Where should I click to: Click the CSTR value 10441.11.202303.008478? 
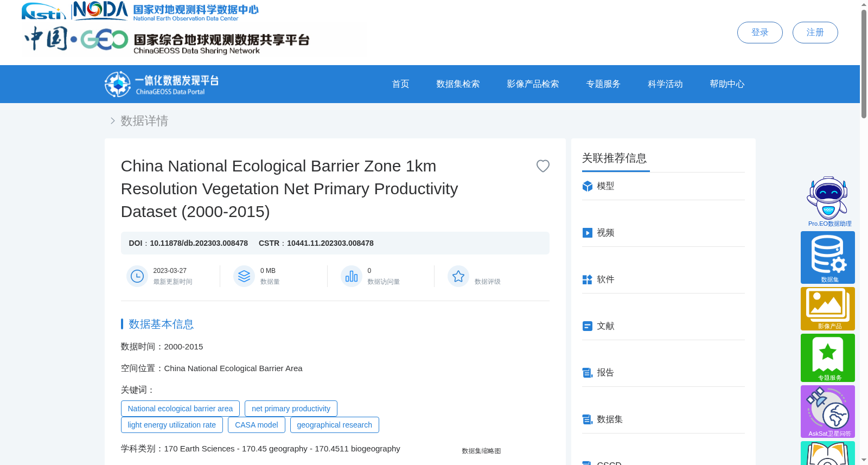330,243
